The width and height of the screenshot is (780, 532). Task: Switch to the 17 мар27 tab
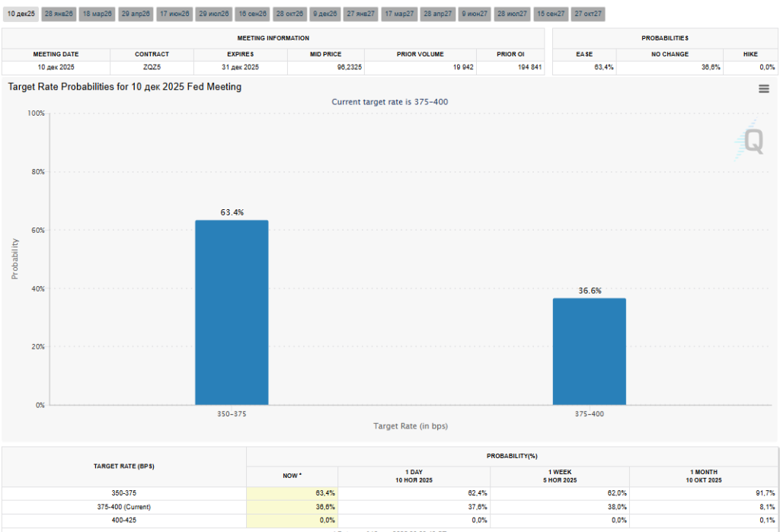pyautogui.click(x=399, y=14)
